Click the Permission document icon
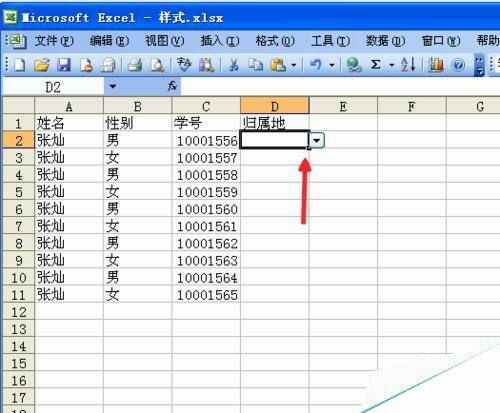 [86, 64]
